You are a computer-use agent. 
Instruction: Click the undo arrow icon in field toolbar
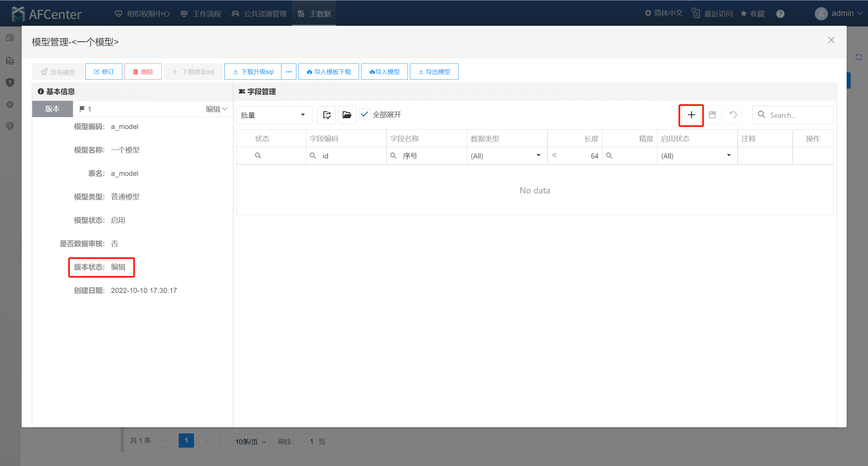[x=733, y=115]
